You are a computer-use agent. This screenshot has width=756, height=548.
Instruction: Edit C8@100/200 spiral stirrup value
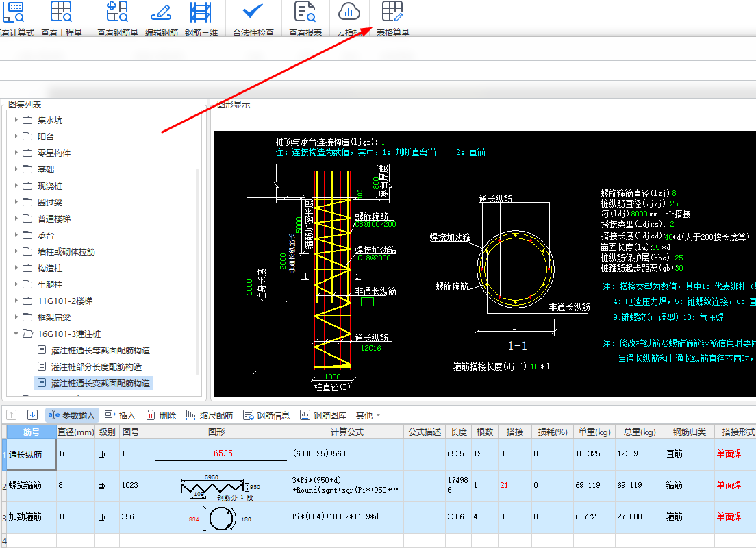pos(375,224)
